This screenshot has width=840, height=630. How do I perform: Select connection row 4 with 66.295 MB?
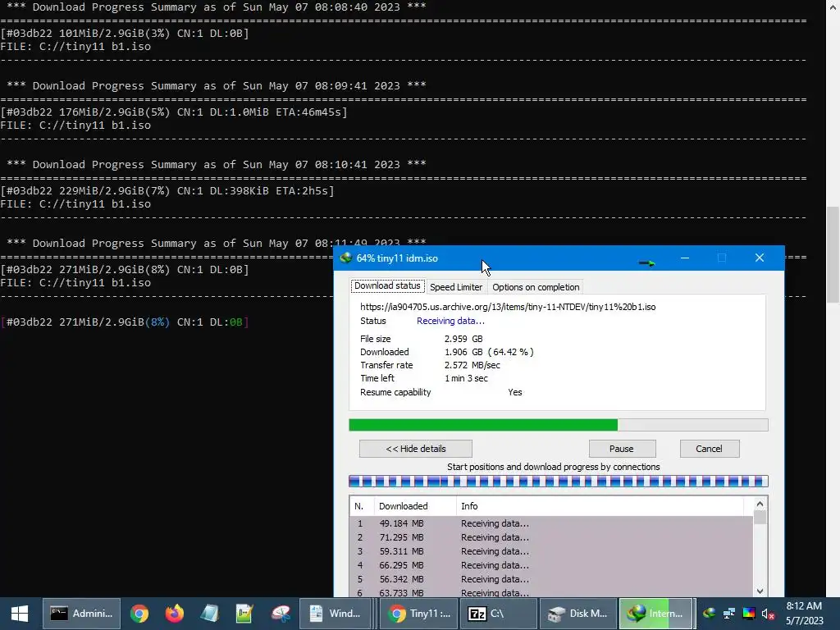pyautogui.click(x=550, y=565)
